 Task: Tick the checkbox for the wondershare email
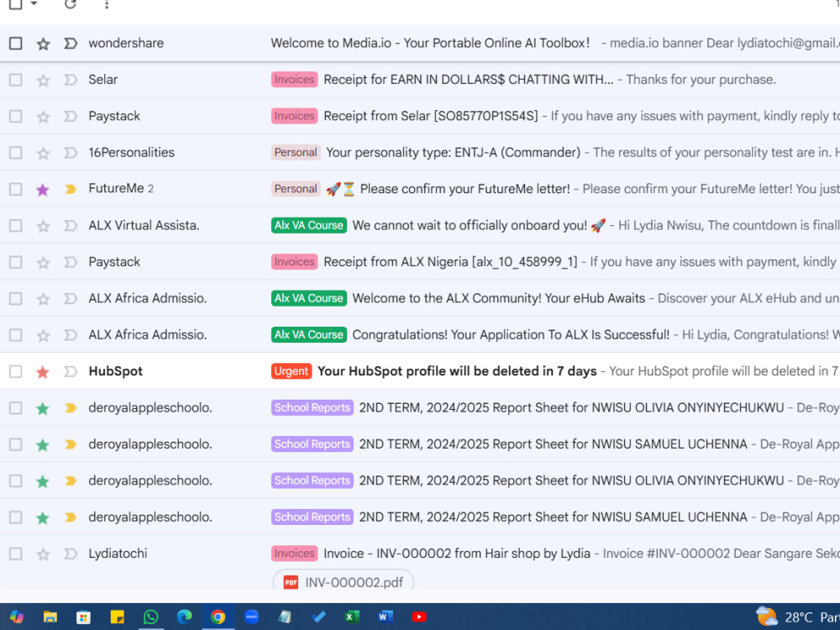(15, 44)
